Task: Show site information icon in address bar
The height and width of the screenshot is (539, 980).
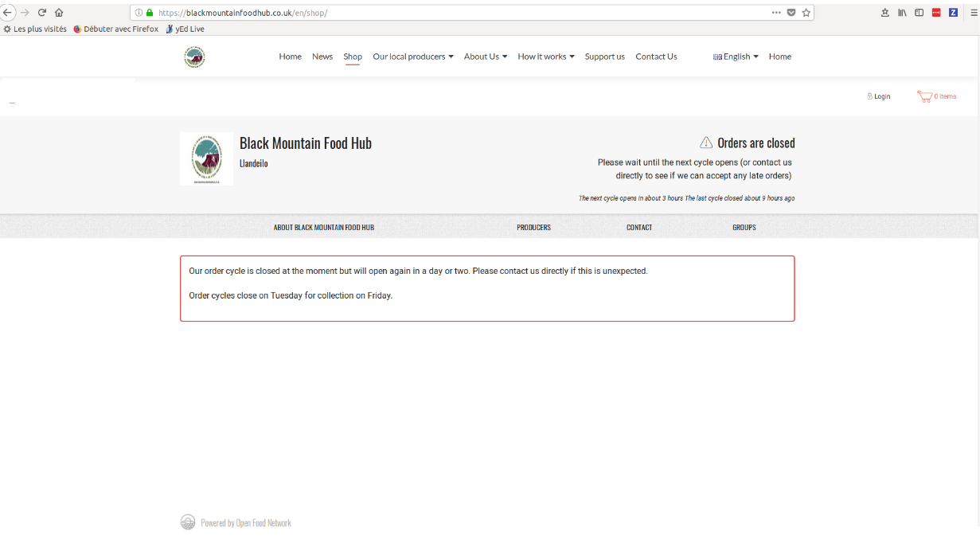Action: click(x=139, y=13)
